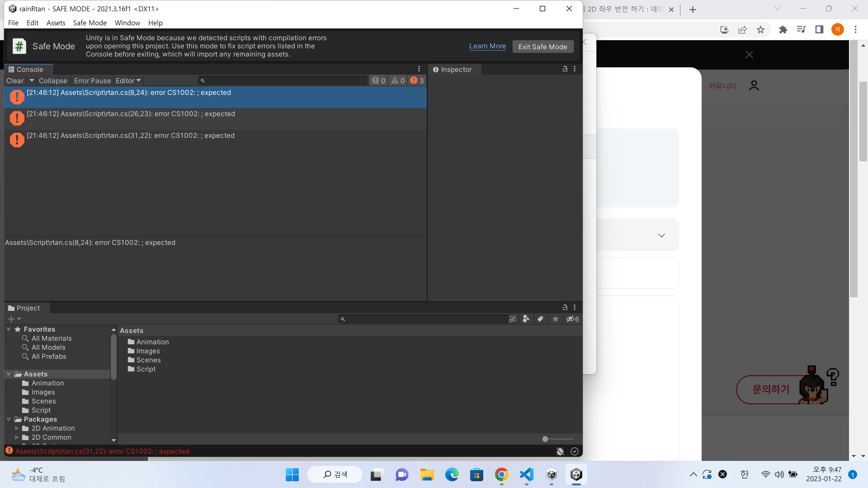Open the Edit menu
The width and height of the screenshot is (868, 488).
[33, 23]
